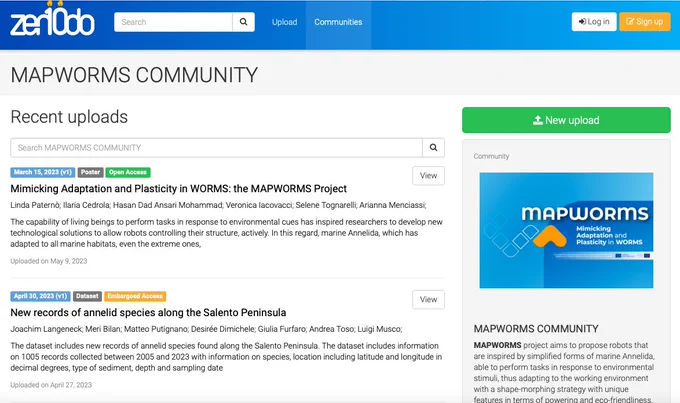Click the MAPWORMS community banner image
The width and height of the screenshot is (680, 403).
point(566,230)
